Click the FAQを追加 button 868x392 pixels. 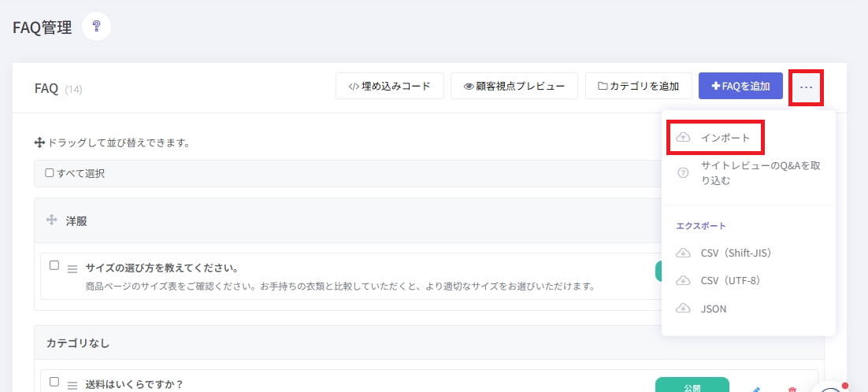tap(740, 86)
